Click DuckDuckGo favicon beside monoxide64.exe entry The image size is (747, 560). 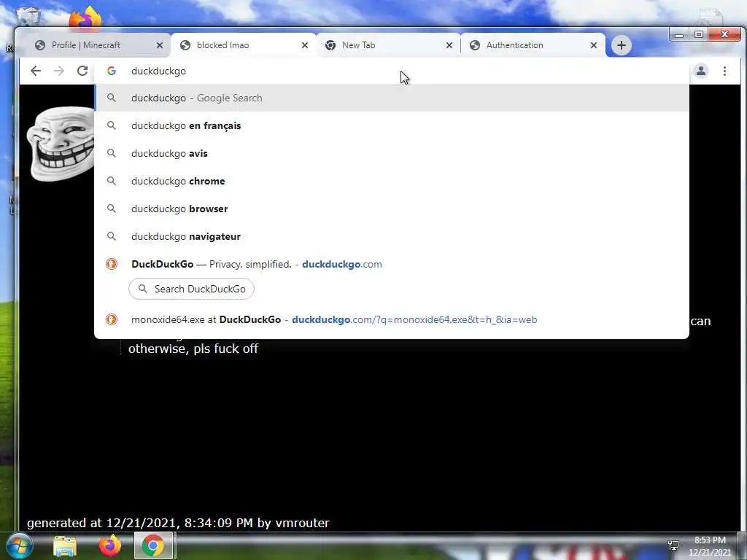pyautogui.click(x=112, y=319)
